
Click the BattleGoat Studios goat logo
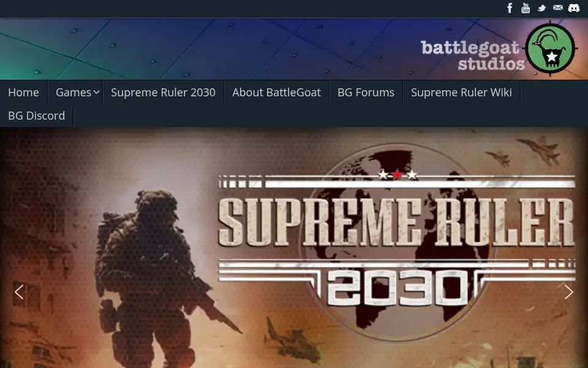pos(550,48)
